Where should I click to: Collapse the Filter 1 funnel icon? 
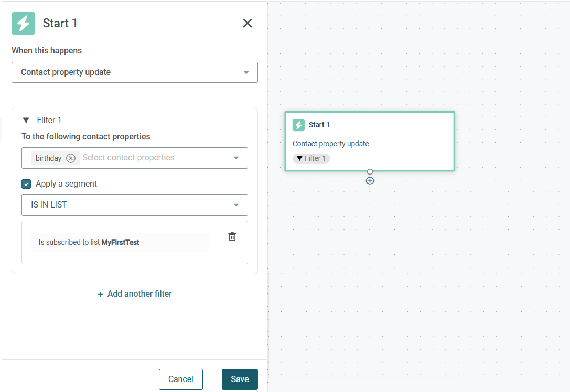tap(26, 120)
